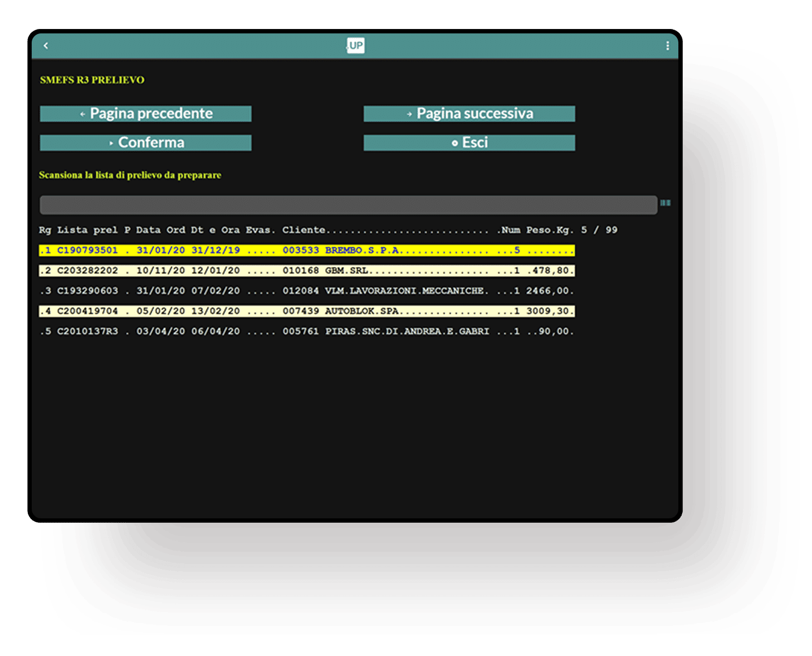Screen dimensions: 812x656
Task: Click the weight value 2466,00
Action: coord(547,291)
